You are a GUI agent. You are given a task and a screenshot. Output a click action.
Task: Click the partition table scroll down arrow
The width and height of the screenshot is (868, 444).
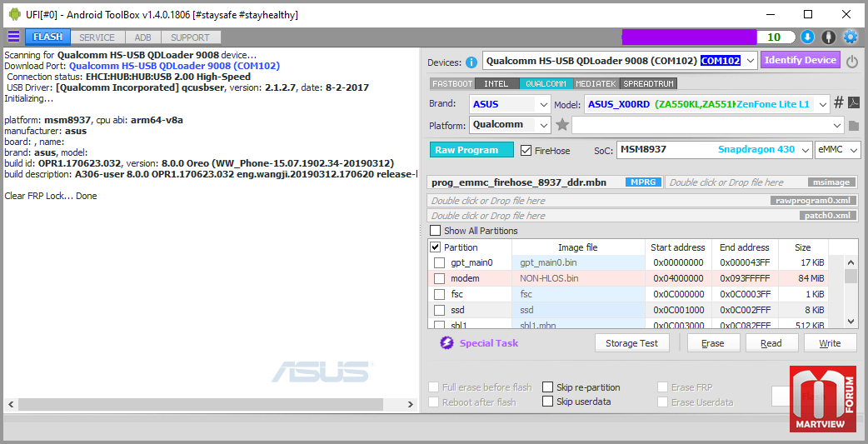[851, 321]
